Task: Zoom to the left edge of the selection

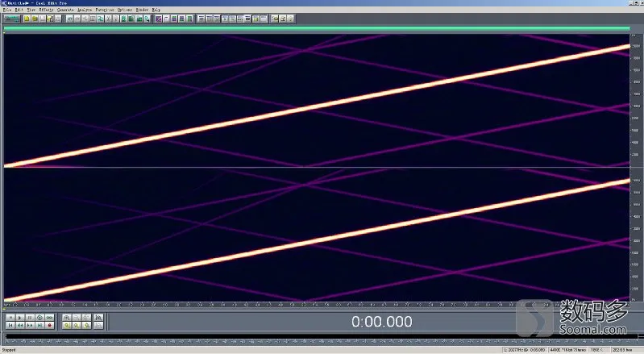Action: [77, 325]
